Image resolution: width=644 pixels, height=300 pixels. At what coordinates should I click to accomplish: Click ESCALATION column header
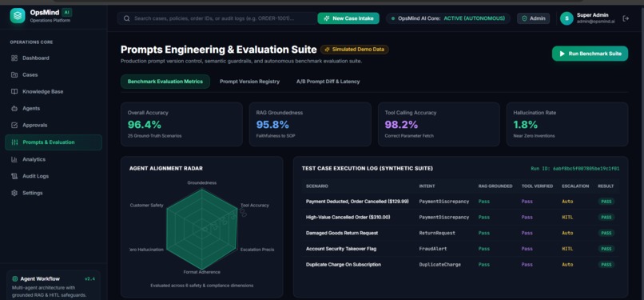coord(575,186)
